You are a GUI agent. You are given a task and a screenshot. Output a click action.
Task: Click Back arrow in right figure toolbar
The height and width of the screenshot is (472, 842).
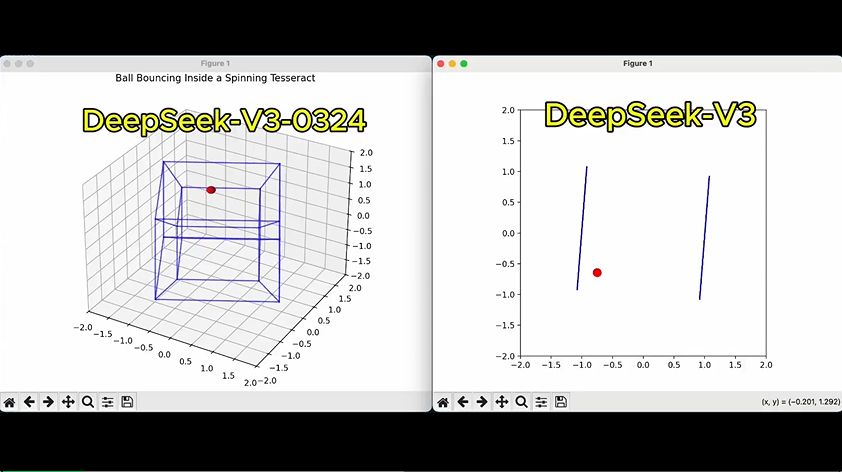(x=462, y=402)
